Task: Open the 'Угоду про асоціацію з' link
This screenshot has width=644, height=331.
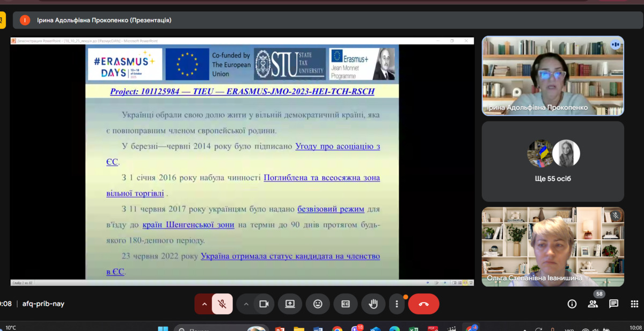Action: [x=338, y=146]
